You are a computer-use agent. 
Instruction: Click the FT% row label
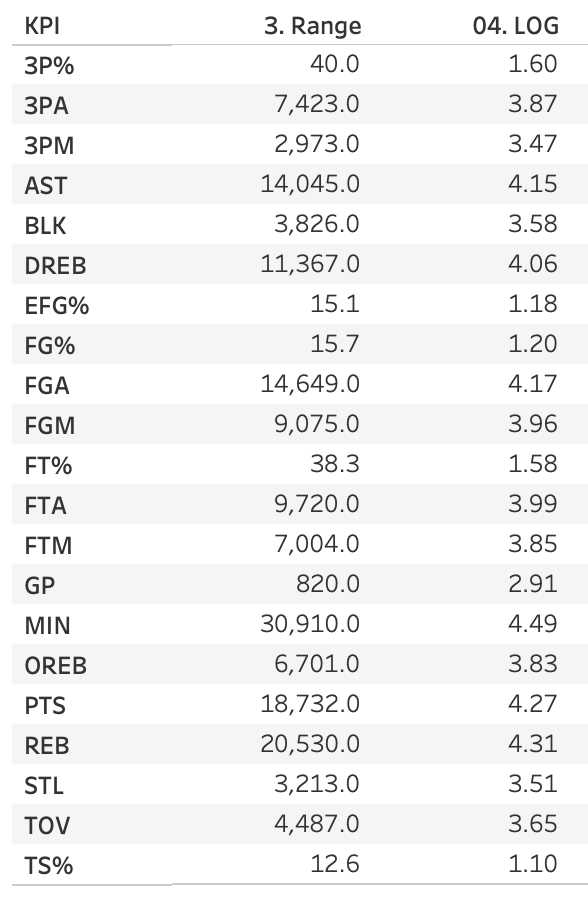tap(48, 466)
